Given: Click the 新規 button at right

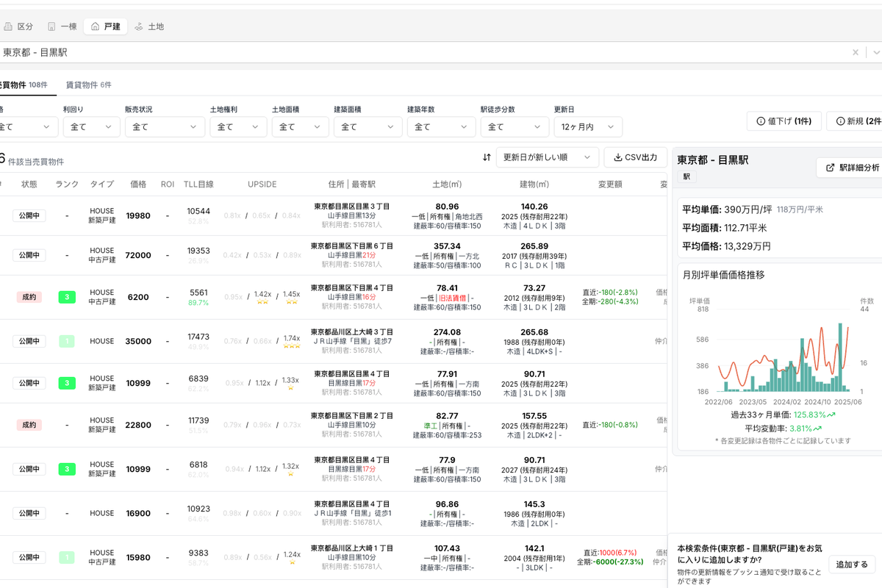Looking at the screenshot, I should tap(855, 121).
